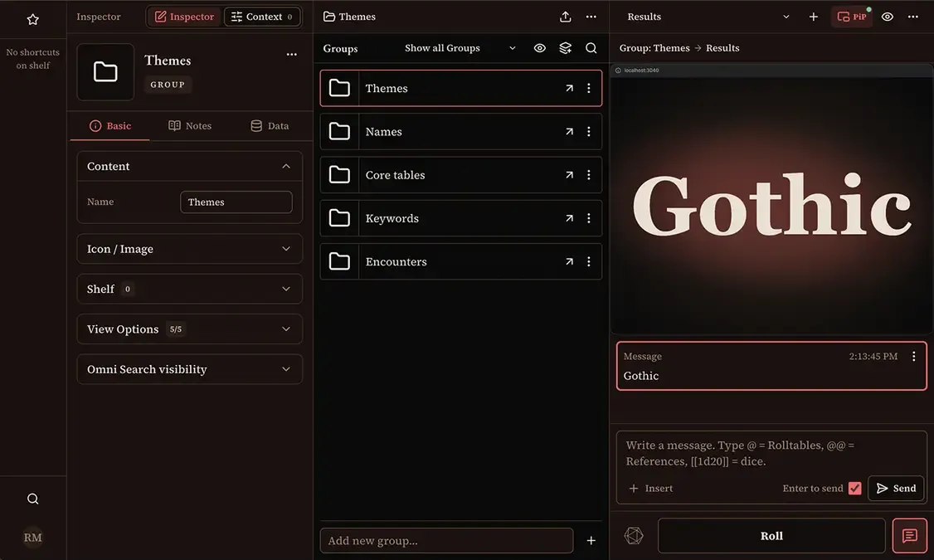Screen dimensions: 934x560
Task: Click the layers stack icon in Groups bar
Action: tap(565, 48)
